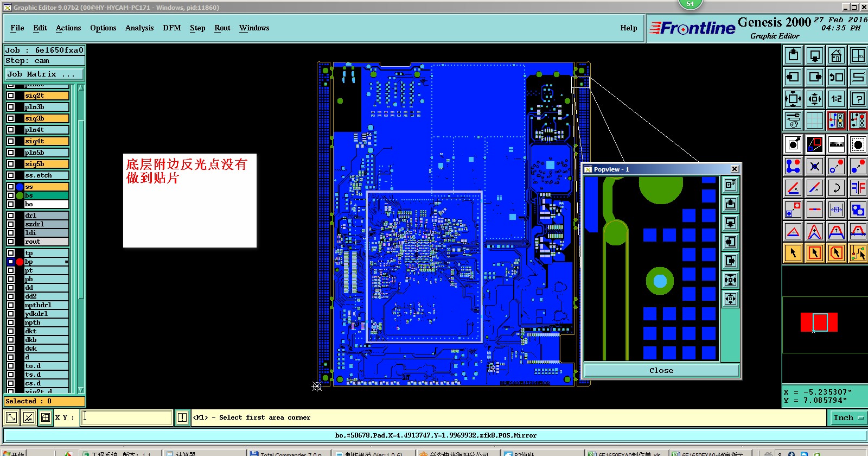Open the Inch units dropdown
The image size is (868, 456).
(x=848, y=417)
